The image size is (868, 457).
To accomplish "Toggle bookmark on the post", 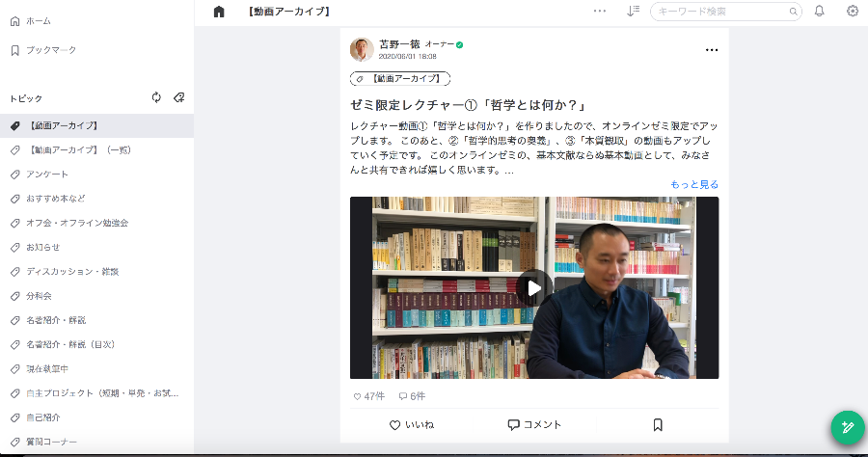I will click(658, 425).
